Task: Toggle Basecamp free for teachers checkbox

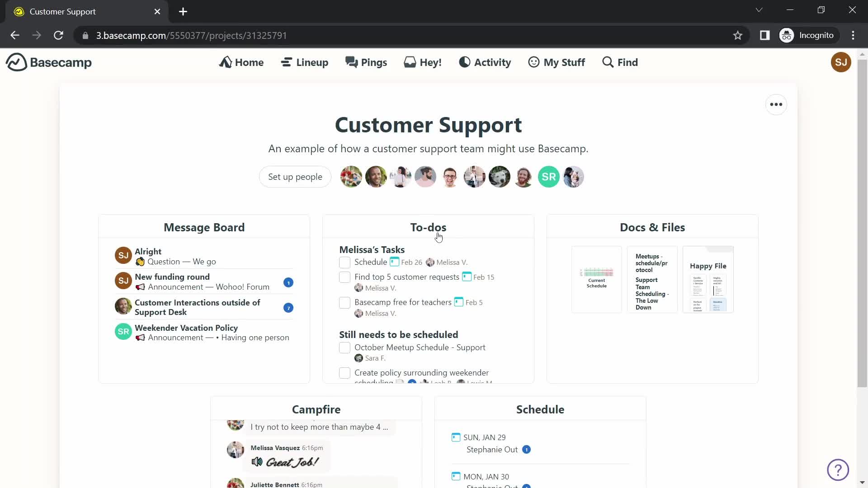Action: point(344,302)
